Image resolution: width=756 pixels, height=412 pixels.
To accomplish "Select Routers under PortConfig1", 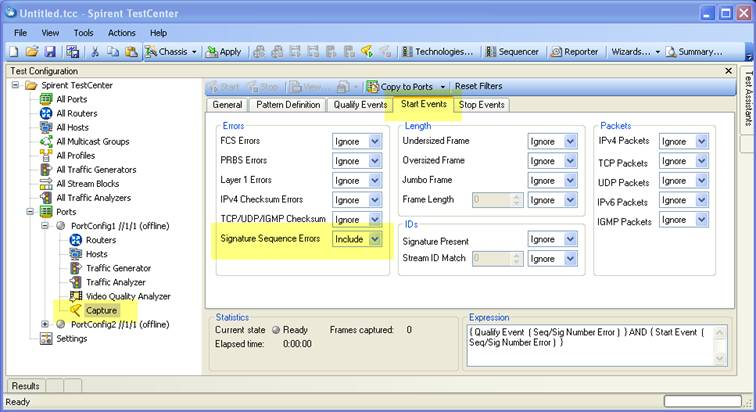I will 101,240.
